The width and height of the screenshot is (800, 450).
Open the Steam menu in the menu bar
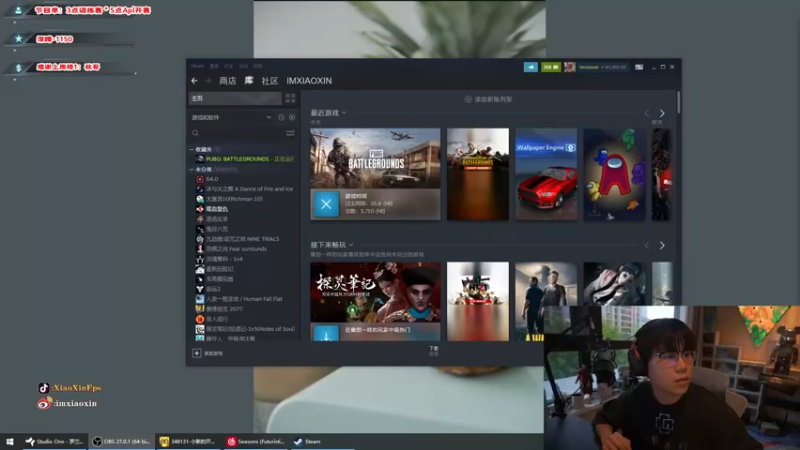tap(197, 66)
